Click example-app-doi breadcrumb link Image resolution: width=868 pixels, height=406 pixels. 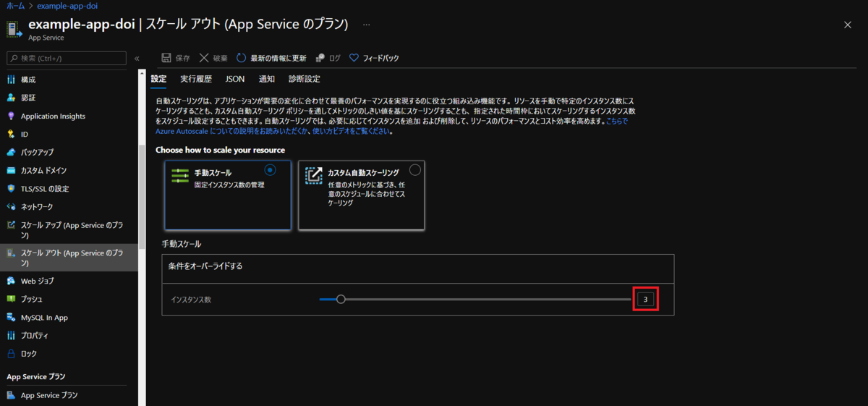pyautogui.click(x=67, y=6)
